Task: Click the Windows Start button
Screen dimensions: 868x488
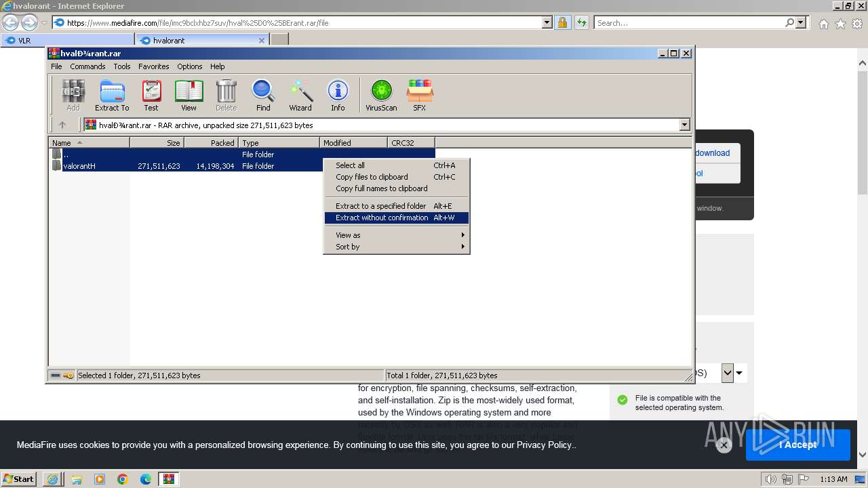Action: point(19,479)
